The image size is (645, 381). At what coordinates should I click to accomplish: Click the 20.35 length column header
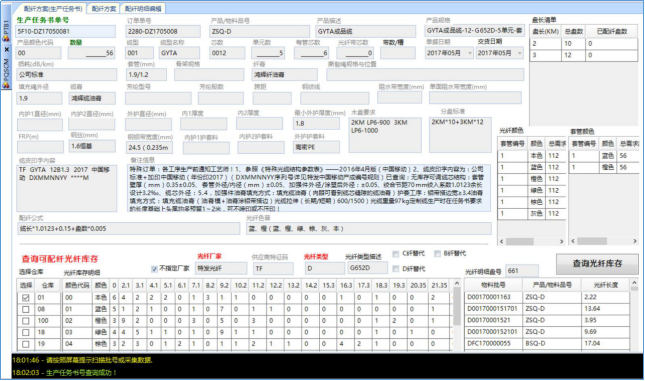pos(418,285)
